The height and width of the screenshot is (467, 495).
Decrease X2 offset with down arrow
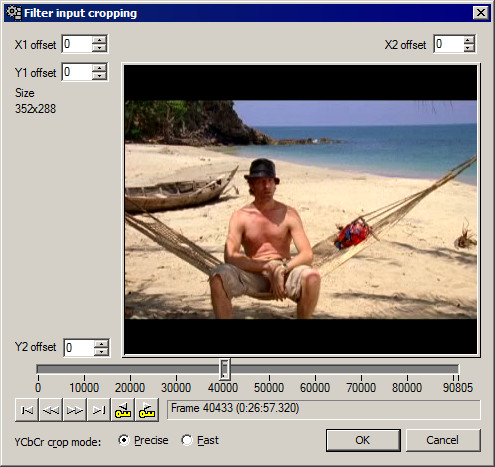pos(469,48)
